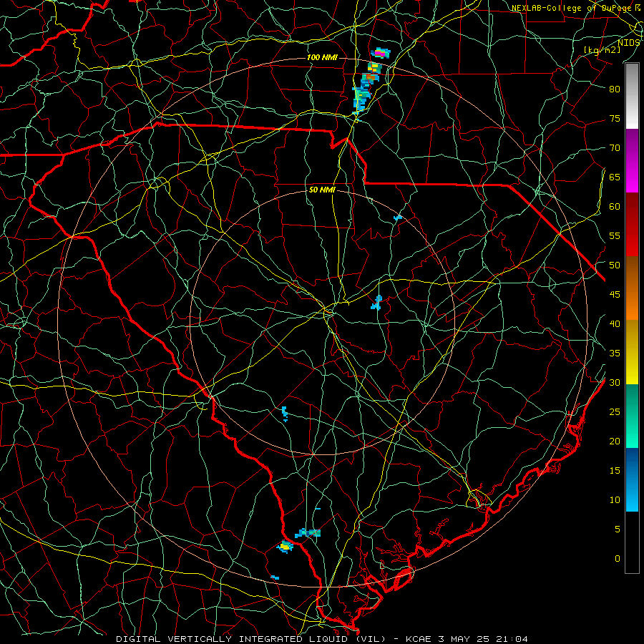Click the "100 NMI" range ring label

322,57
